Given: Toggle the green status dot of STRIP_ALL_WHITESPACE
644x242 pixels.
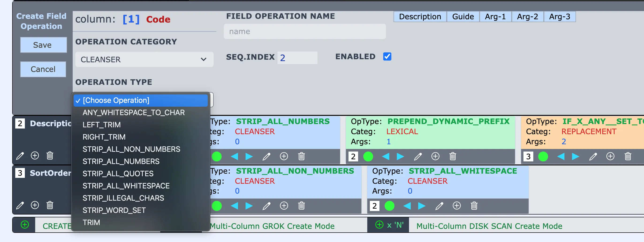Looking at the screenshot, I should [x=389, y=206].
